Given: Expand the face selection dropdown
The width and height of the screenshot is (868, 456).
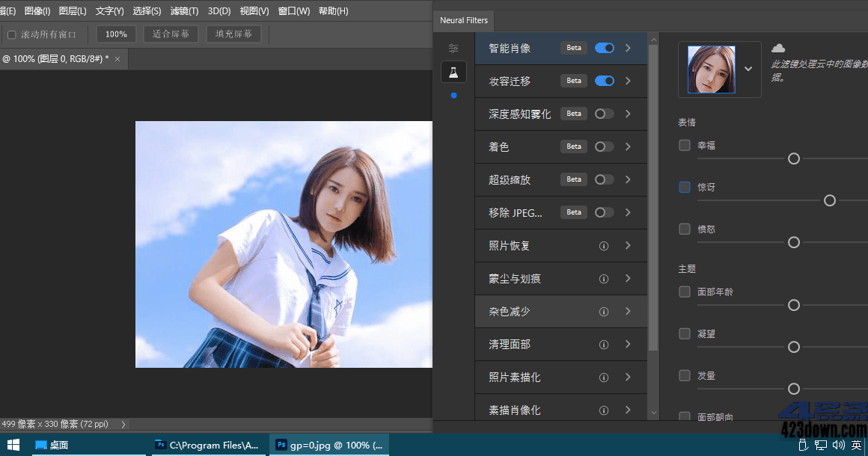Looking at the screenshot, I should [x=747, y=68].
